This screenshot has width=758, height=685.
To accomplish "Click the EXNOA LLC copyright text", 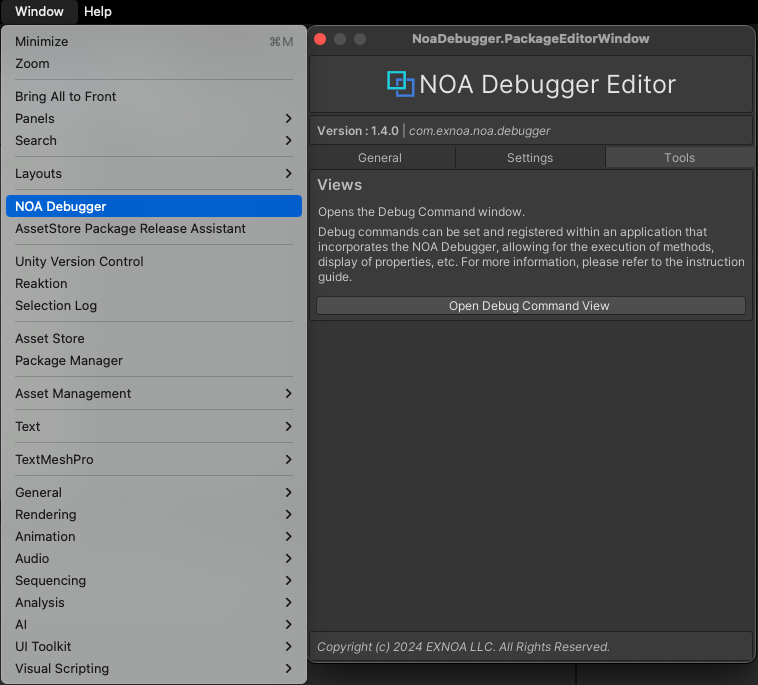I will click(x=463, y=647).
